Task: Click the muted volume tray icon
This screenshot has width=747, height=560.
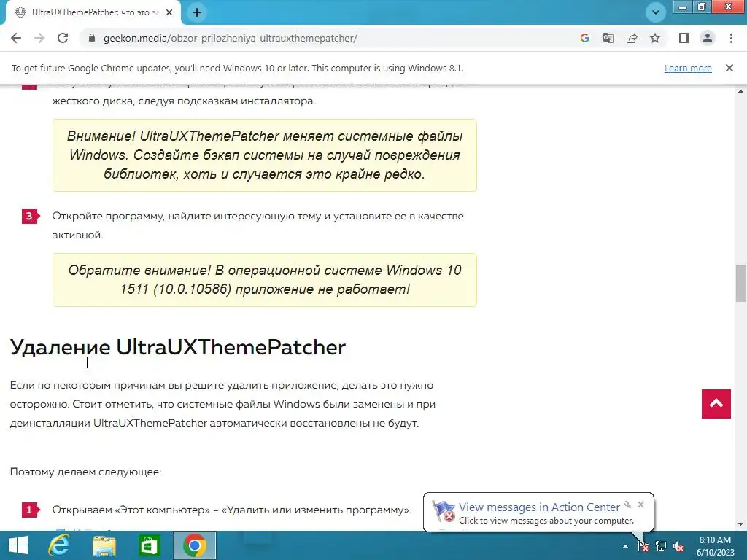Action: [678, 546]
